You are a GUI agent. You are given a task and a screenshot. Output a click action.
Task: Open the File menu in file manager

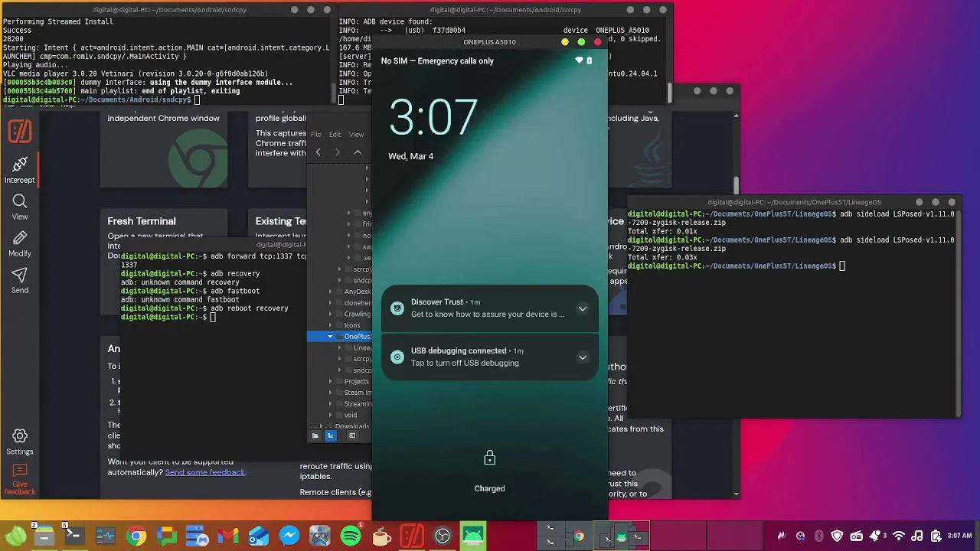coord(315,135)
